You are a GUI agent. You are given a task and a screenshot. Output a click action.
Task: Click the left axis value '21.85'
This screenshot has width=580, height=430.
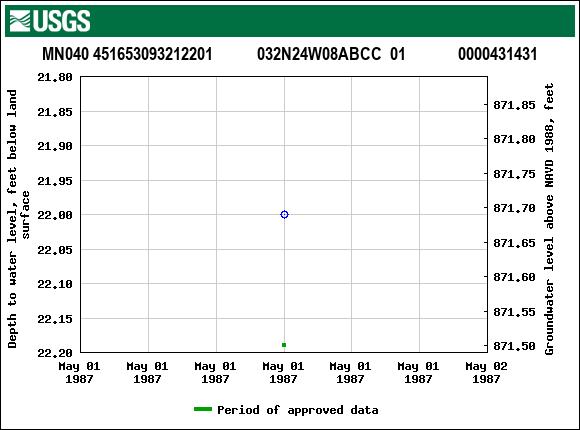55,112
